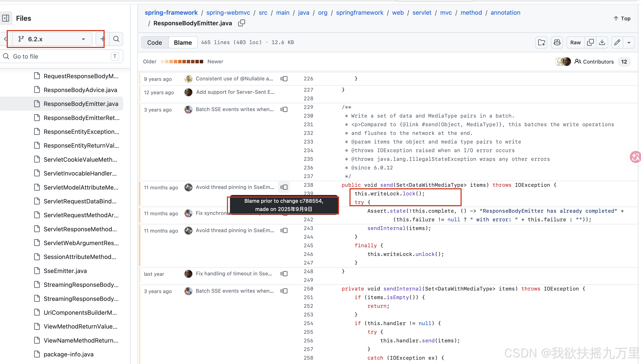Click line number 238
The height and width of the screenshot is (364, 641).
(x=308, y=185)
